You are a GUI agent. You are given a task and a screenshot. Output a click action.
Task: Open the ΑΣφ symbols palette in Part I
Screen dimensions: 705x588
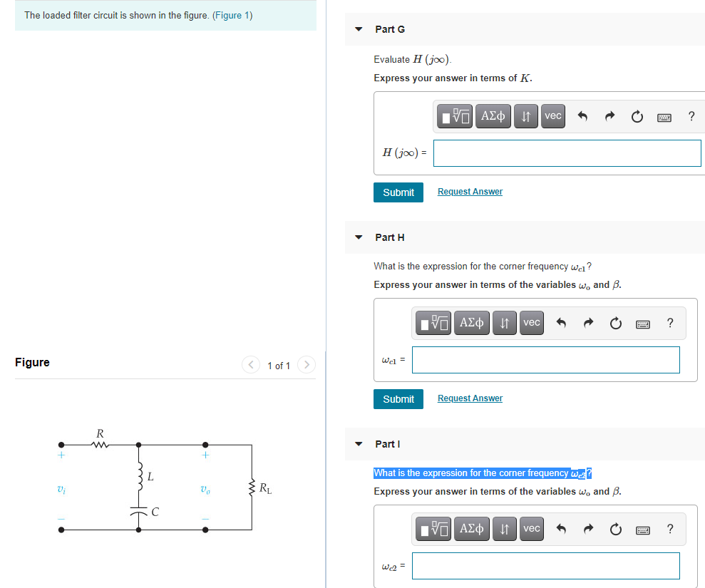[x=471, y=528]
